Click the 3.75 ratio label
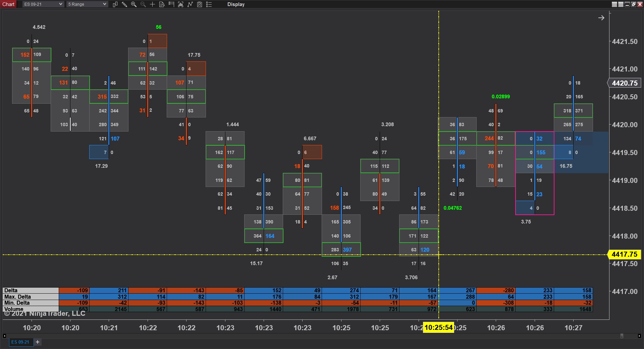The height and width of the screenshot is (349, 644). click(x=526, y=222)
